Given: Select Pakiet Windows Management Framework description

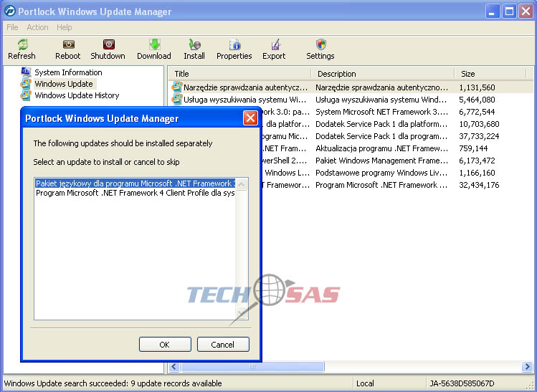Looking at the screenshot, I should (x=381, y=161).
